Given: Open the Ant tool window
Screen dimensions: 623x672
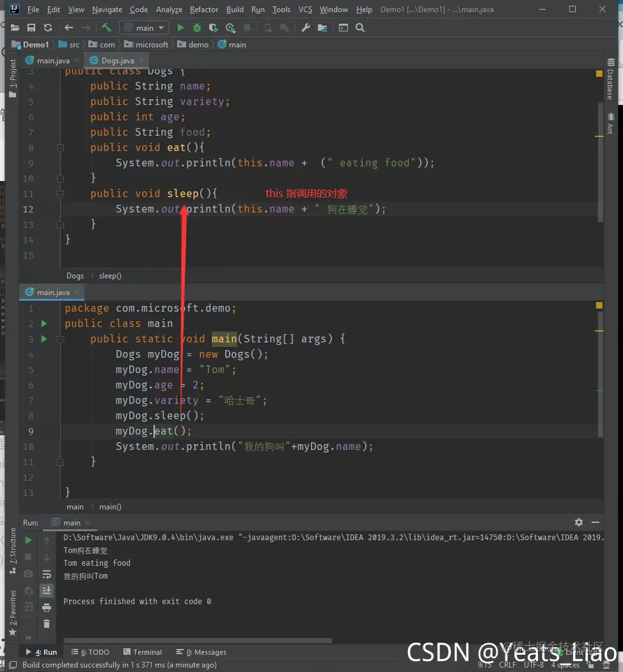Looking at the screenshot, I should 611,124.
